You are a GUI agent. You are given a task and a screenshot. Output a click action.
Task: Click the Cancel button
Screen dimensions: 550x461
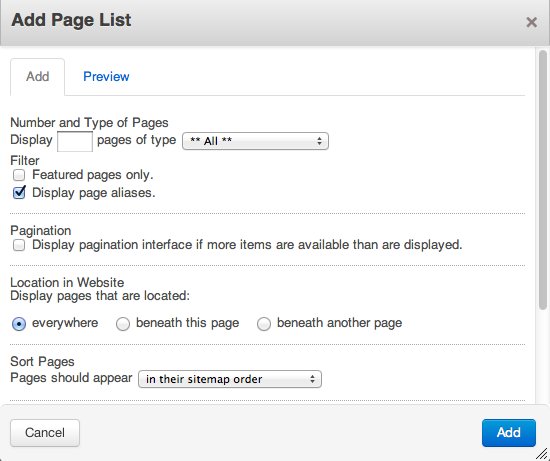[x=45, y=433]
